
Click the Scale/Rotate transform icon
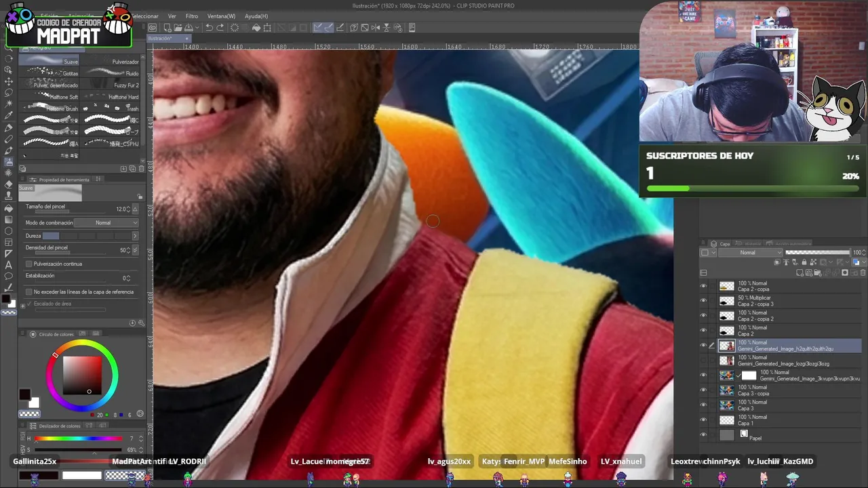(267, 28)
